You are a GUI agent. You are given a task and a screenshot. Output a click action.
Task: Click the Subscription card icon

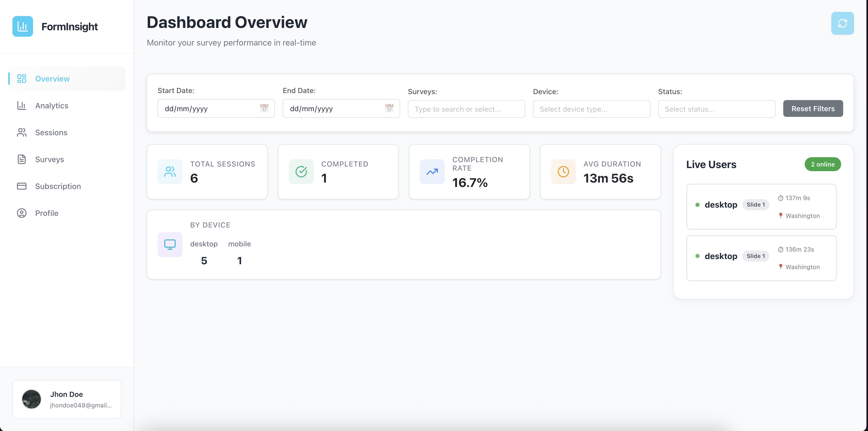point(21,186)
